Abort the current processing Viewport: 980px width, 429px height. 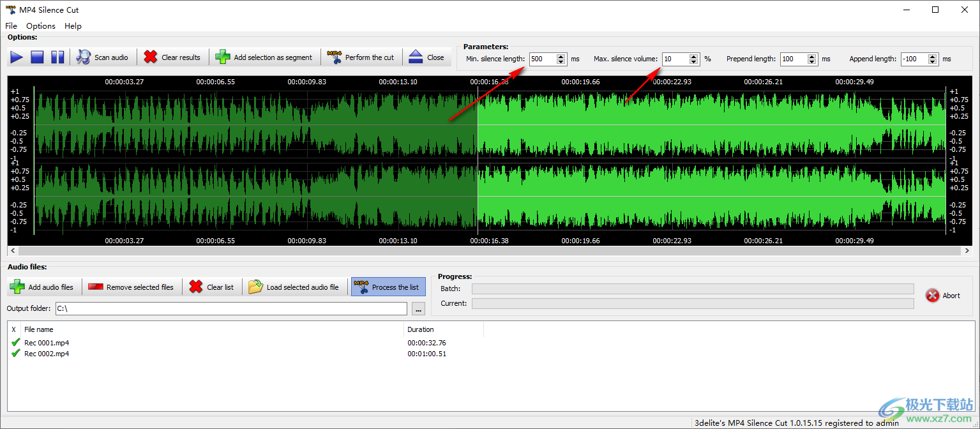pos(943,296)
